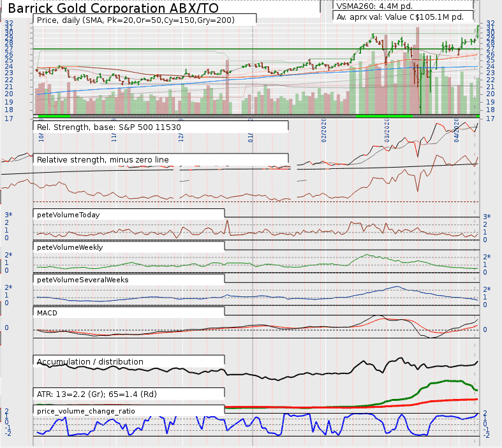This screenshot has height=448, width=502.
Task: Click the peteVolumeWeekly panel label
Action: (x=70, y=247)
